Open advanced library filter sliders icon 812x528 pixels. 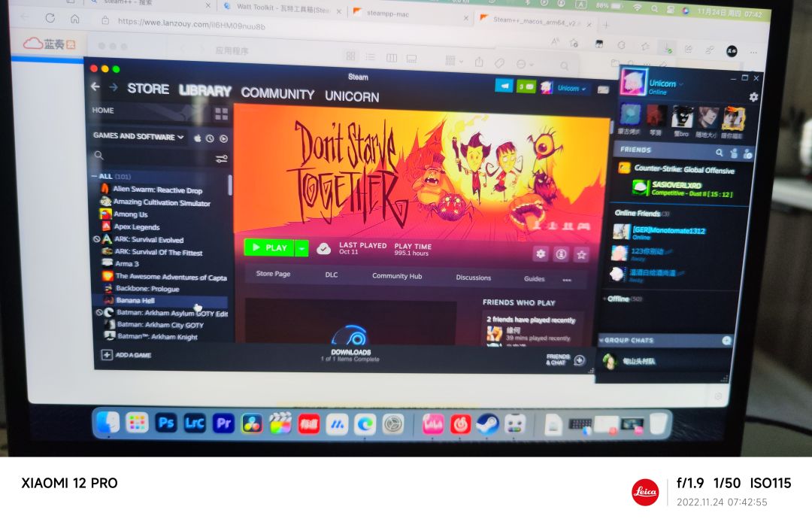[x=221, y=159]
